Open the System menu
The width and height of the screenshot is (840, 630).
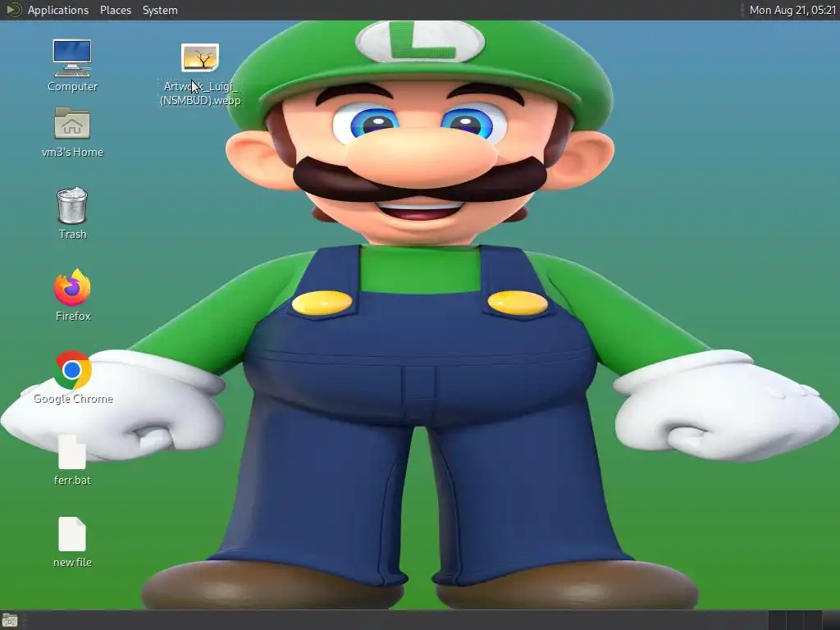(x=160, y=10)
